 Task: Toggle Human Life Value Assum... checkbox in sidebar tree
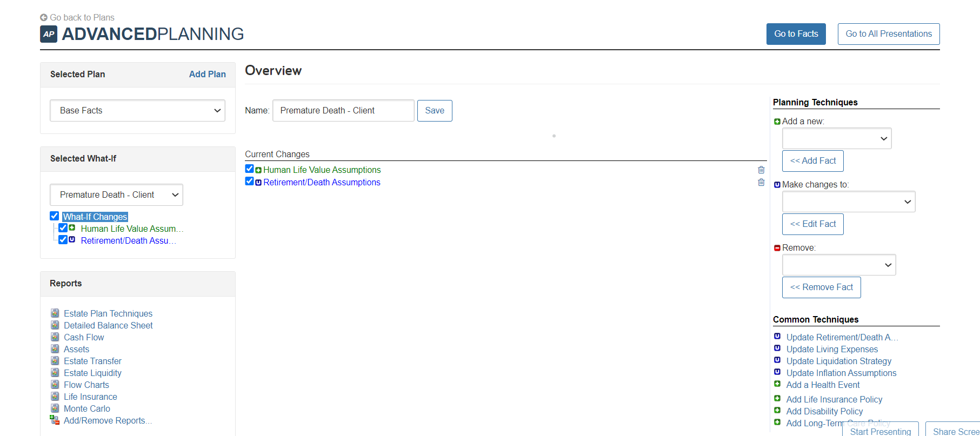pos(63,228)
